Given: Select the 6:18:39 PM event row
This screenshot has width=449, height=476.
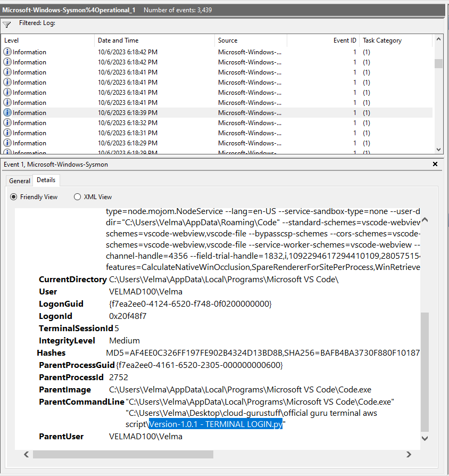Looking at the screenshot, I should (x=217, y=113).
